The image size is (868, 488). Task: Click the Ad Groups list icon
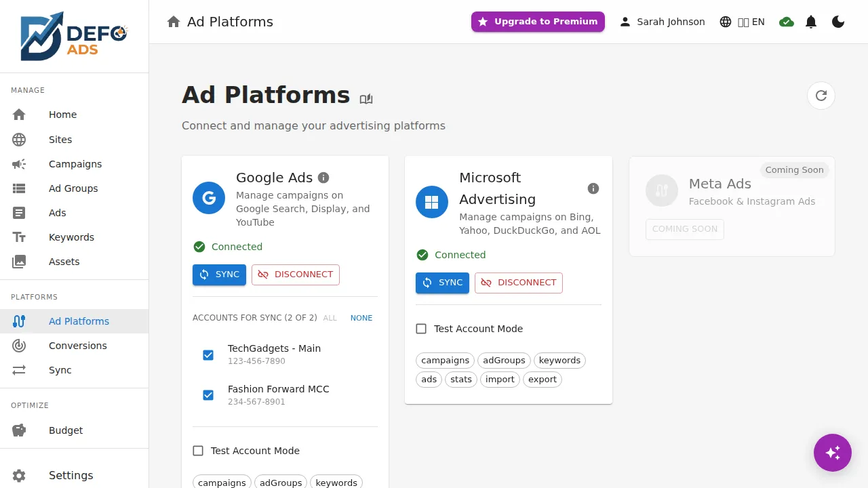coord(19,188)
